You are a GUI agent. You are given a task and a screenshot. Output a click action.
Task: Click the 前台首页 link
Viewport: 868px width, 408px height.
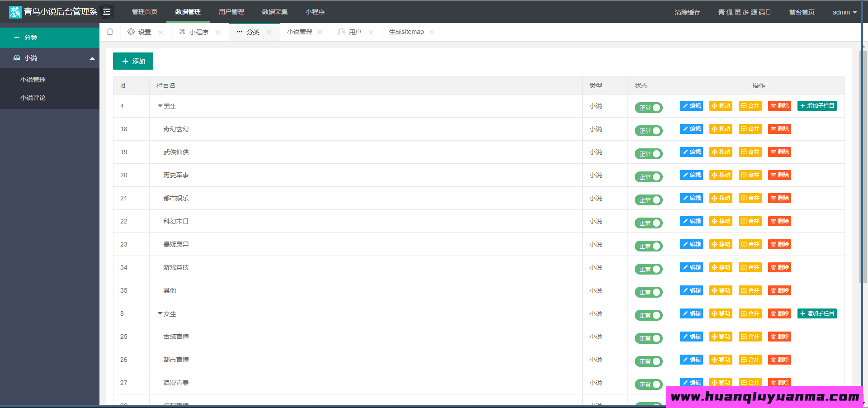click(x=802, y=12)
